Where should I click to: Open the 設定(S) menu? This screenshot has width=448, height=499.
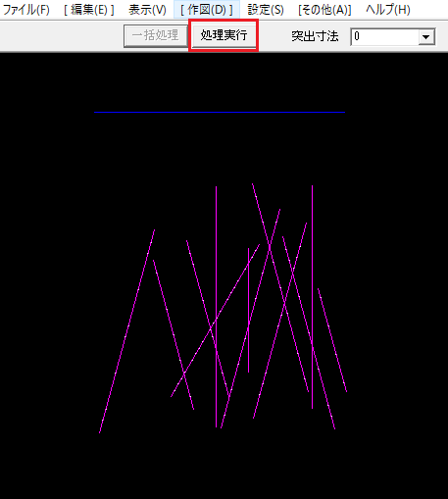click(x=266, y=10)
